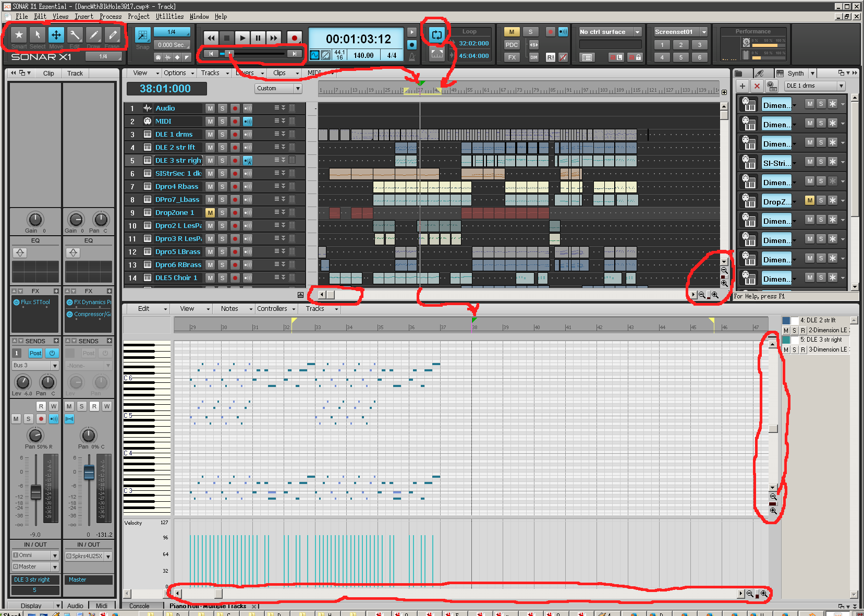The image size is (864, 616).
Task: Toggle the Loop on/off button
Action: pyautogui.click(x=437, y=35)
